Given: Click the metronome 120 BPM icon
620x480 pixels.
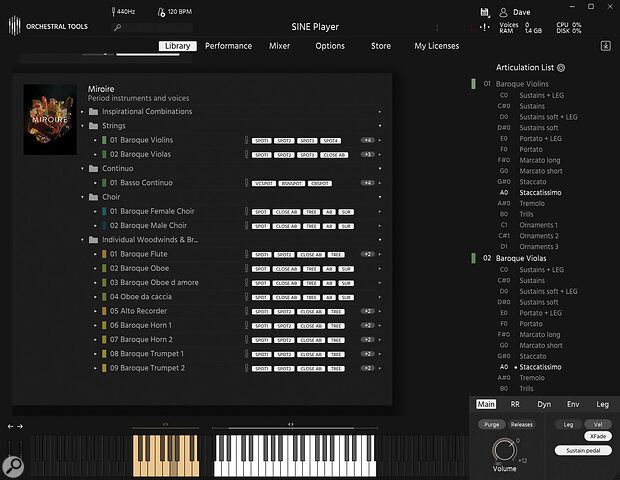Looking at the screenshot, I should pos(161,12).
